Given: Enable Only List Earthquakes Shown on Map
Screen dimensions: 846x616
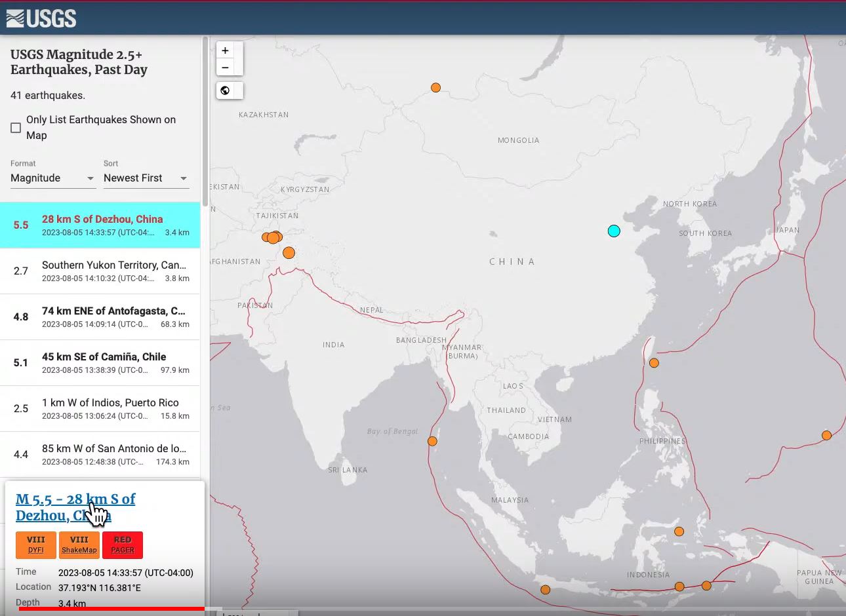Looking at the screenshot, I should coord(16,128).
